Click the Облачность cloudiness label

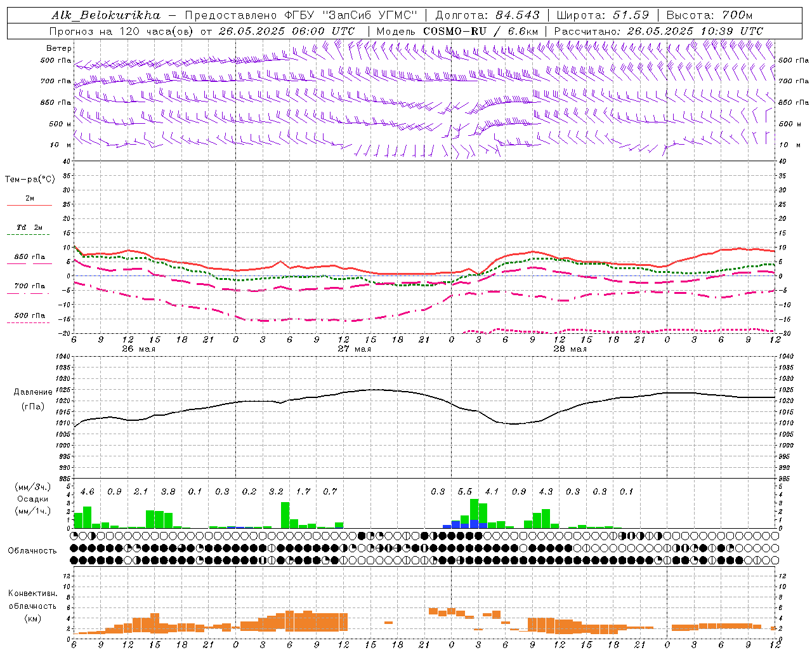[x=32, y=550]
